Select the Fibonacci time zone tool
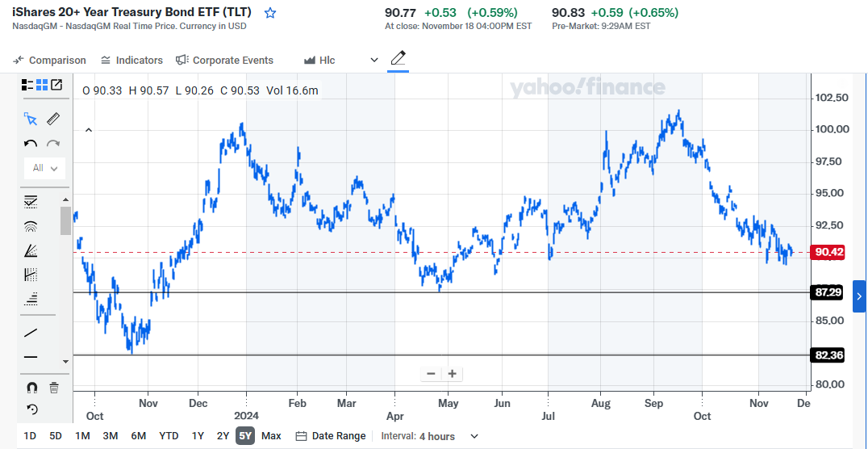The image size is (868, 449). [x=31, y=275]
